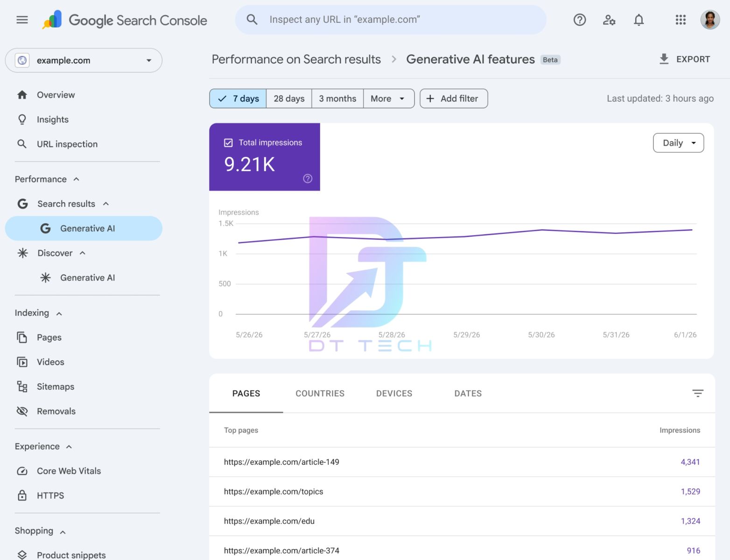
Task: Collapse the Search results group
Action: [106, 203]
